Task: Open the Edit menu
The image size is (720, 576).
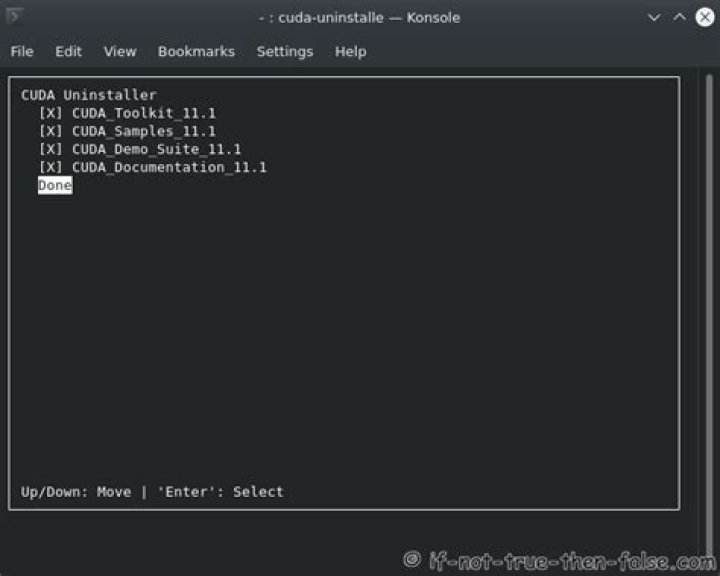Action: (x=68, y=51)
